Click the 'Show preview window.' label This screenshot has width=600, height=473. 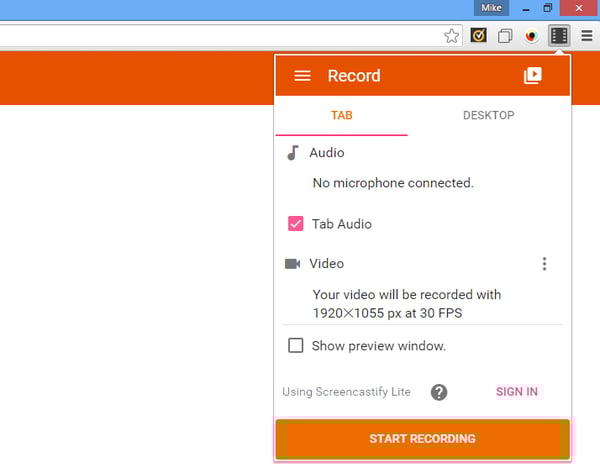pos(379,346)
